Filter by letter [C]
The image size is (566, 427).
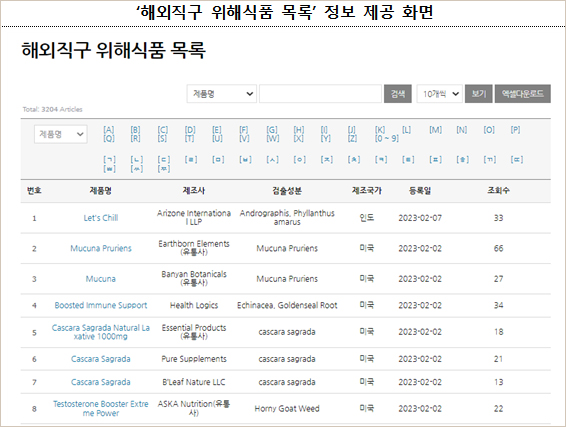point(163,130)
